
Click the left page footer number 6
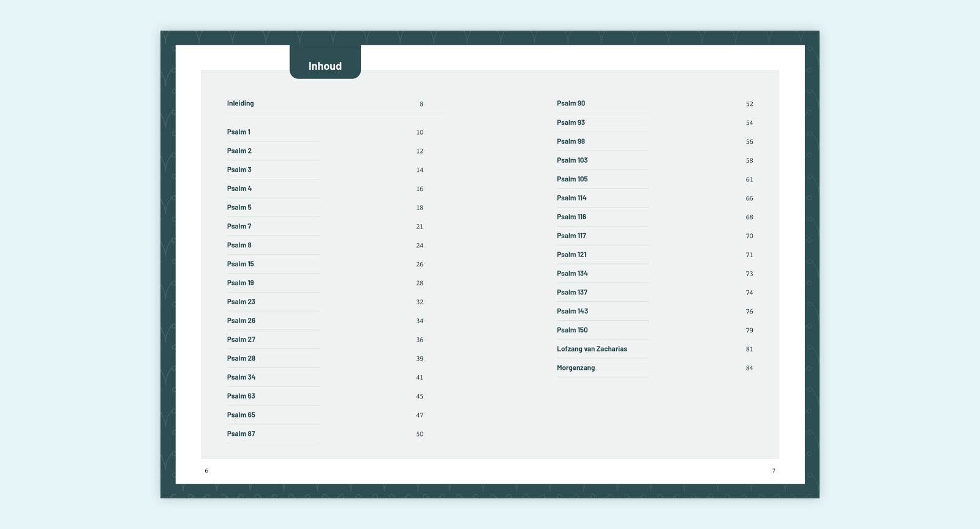(206, 471)
